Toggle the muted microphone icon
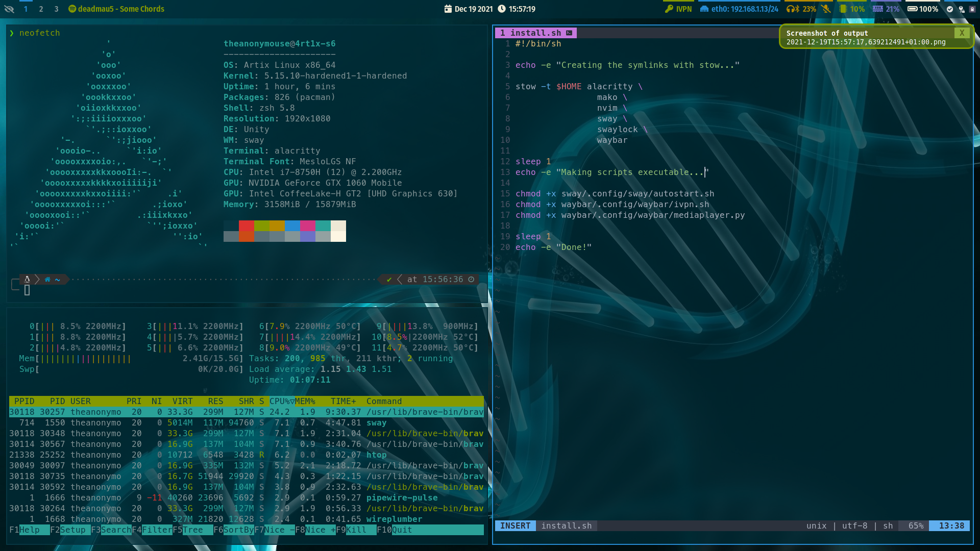The image size is (980, 551). (826, 9)
